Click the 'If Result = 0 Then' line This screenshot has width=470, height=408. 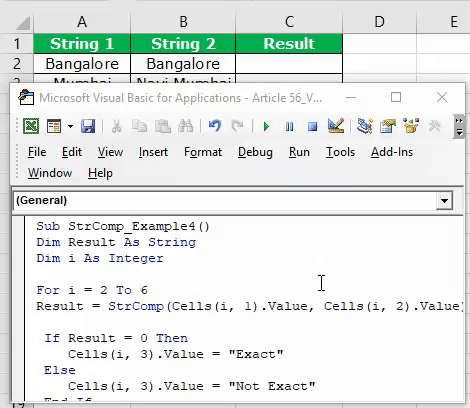pos(116,338)
